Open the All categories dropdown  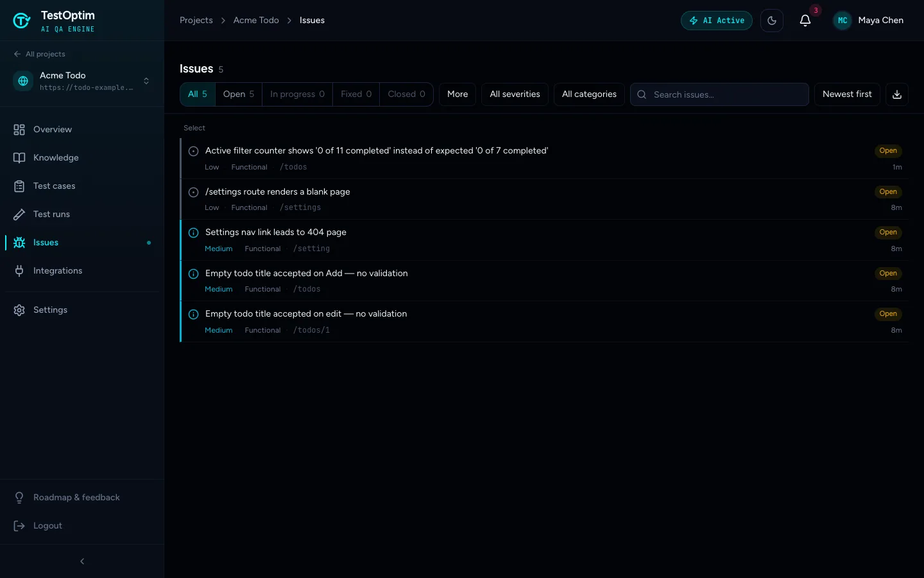(589, 94)
